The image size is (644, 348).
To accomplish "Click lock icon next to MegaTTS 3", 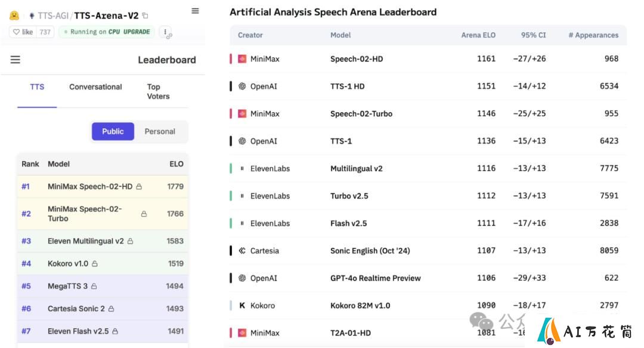I will coord(94,287).
